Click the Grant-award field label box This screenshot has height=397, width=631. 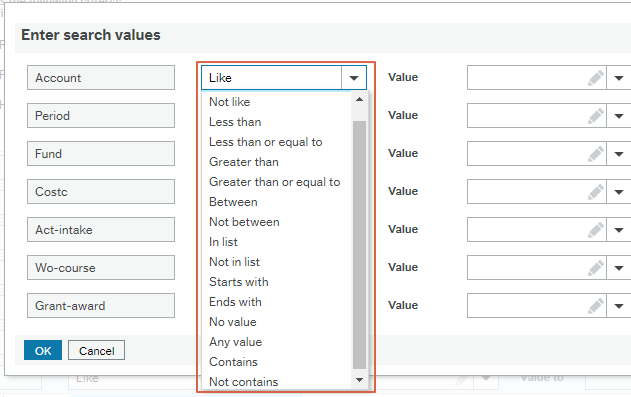(101, 306)
